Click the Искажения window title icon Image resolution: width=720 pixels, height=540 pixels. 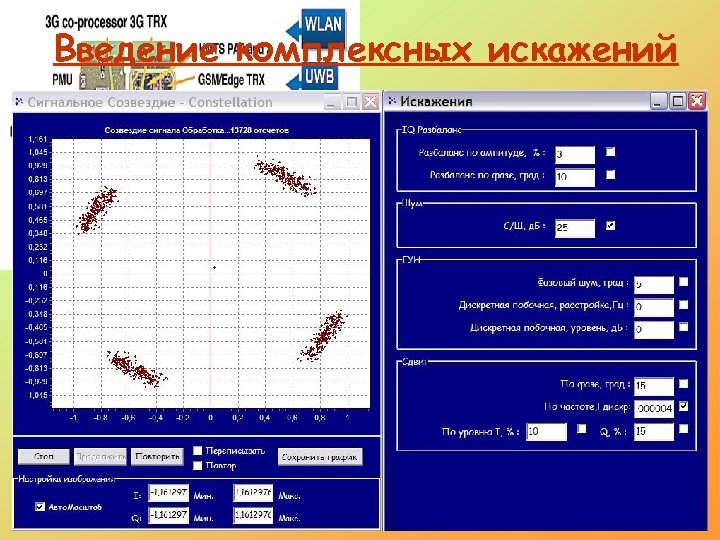click(x=392, y=101)
